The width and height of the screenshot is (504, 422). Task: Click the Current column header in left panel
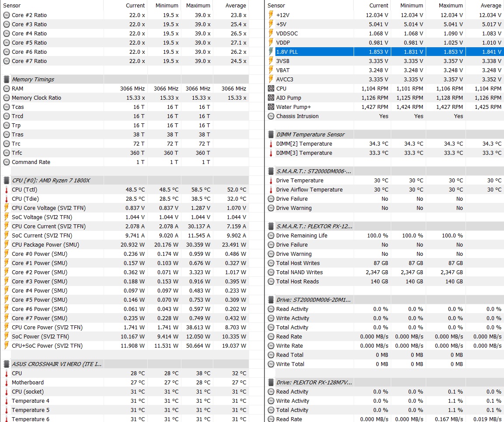(135, 6)
